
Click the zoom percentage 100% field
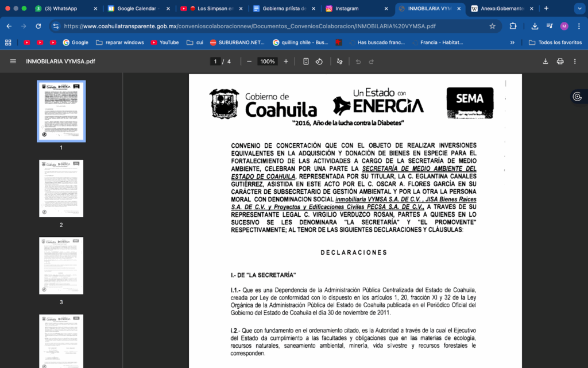pos(268,62)
